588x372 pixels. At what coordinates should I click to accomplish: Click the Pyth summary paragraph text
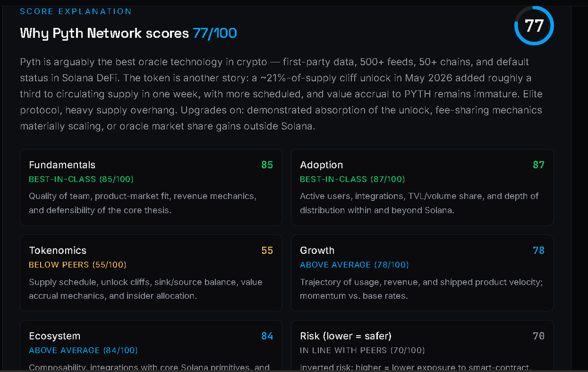tap(281, 94)
